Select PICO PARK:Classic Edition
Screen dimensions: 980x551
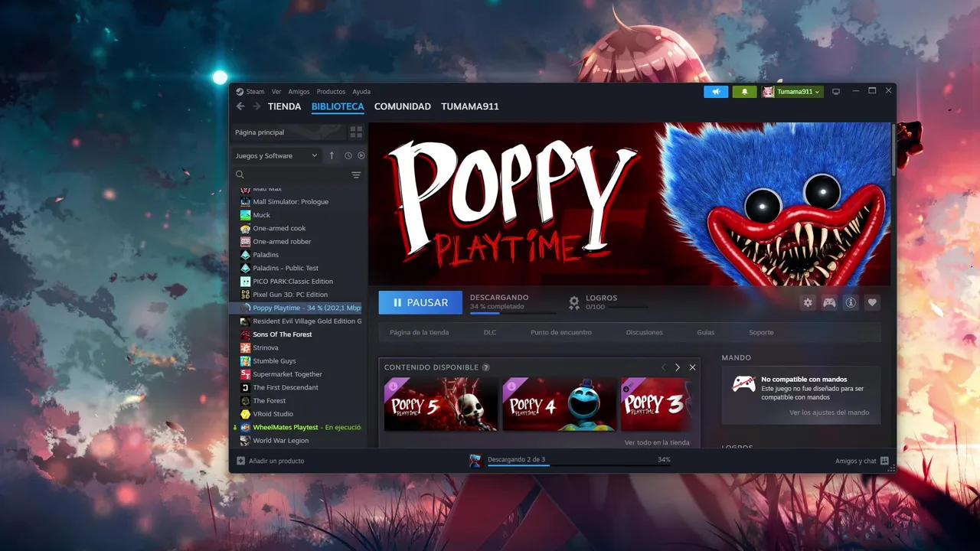coord(295,282)
